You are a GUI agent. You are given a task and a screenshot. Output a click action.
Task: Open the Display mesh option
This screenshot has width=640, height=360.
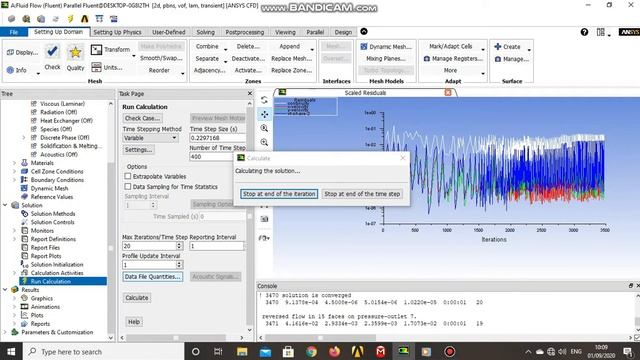[22, 52]
